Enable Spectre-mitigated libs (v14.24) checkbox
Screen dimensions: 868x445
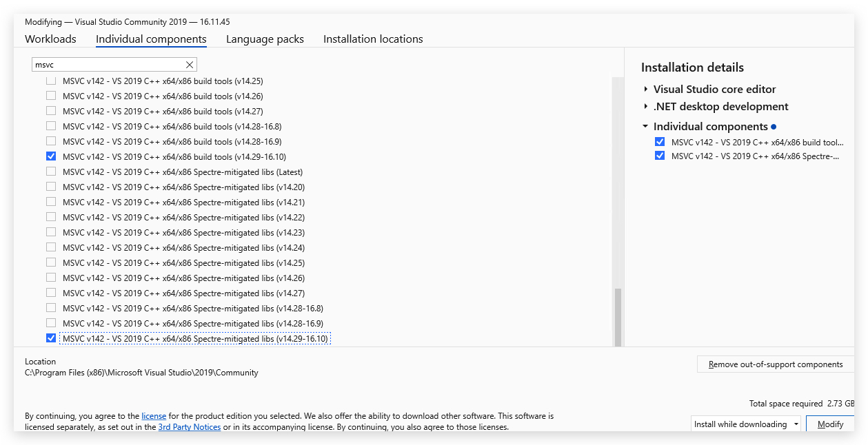[51, 248]
